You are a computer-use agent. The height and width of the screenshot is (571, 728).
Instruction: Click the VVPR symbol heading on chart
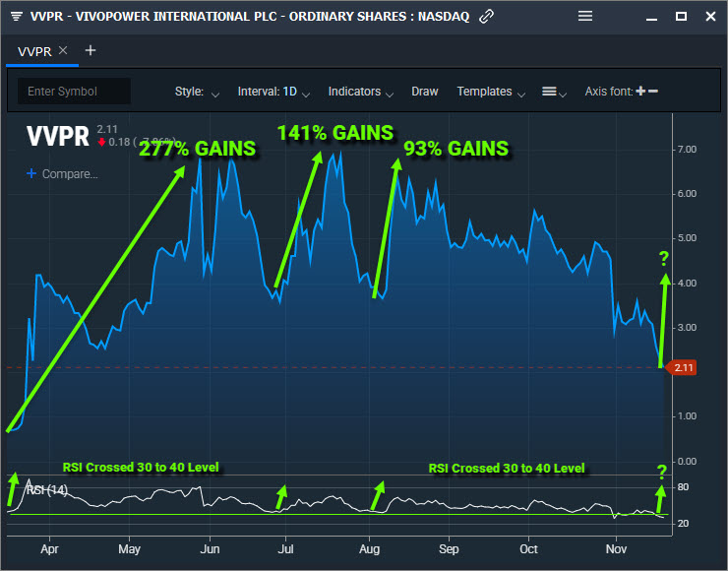57,136
